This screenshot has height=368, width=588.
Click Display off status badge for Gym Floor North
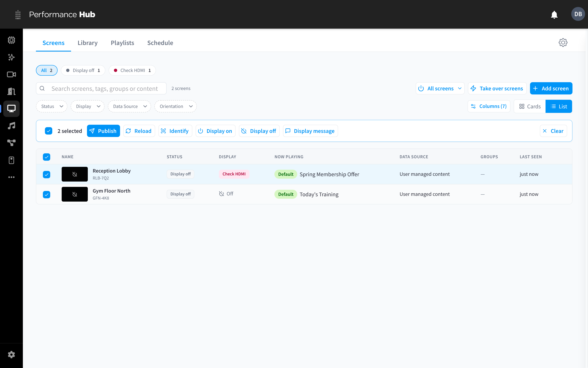[x=180, y=194]
